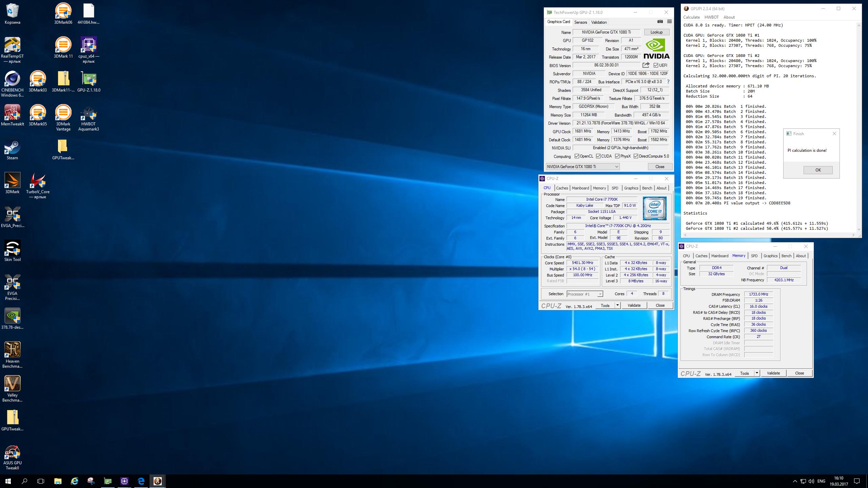Select Mainboard tab in CPU-Z CPU window
The height and width of the screenshot is (488, 868).
click(x=580, y=188)
